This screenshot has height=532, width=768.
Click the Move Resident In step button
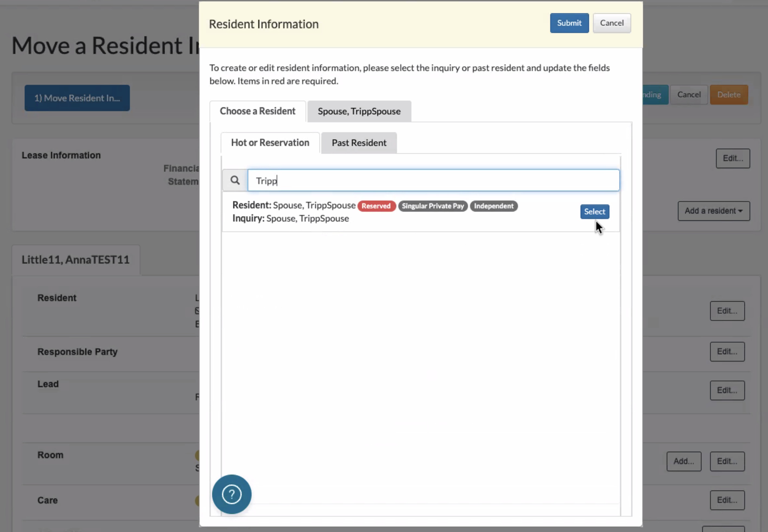pos(77,98)
